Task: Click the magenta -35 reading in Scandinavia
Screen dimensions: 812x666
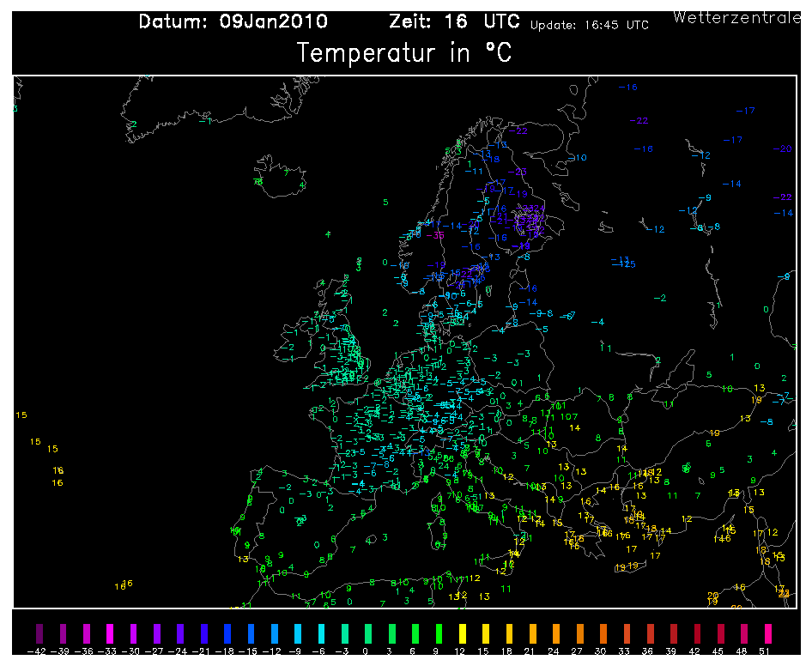Action: point(436,234)
